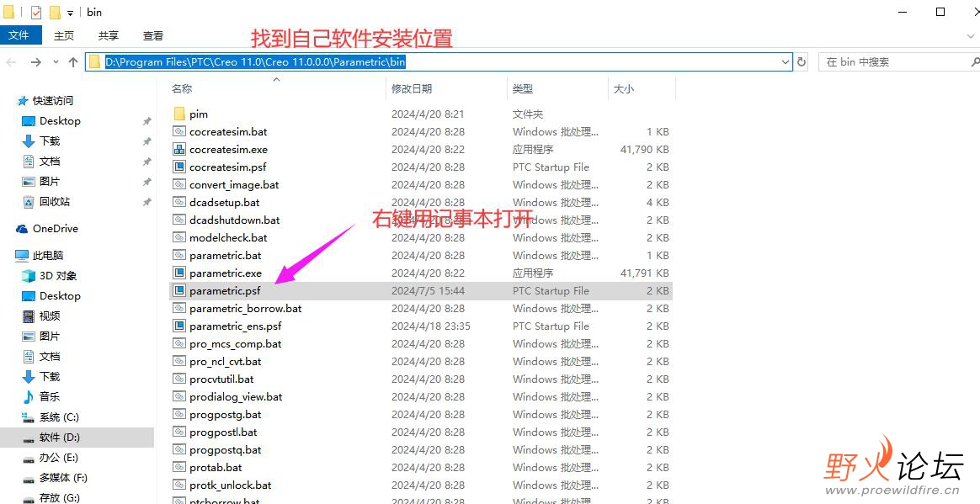Open the recent locations dropdown arrow
This screenshot has height=504, width=980.
(x=56, y=61)
